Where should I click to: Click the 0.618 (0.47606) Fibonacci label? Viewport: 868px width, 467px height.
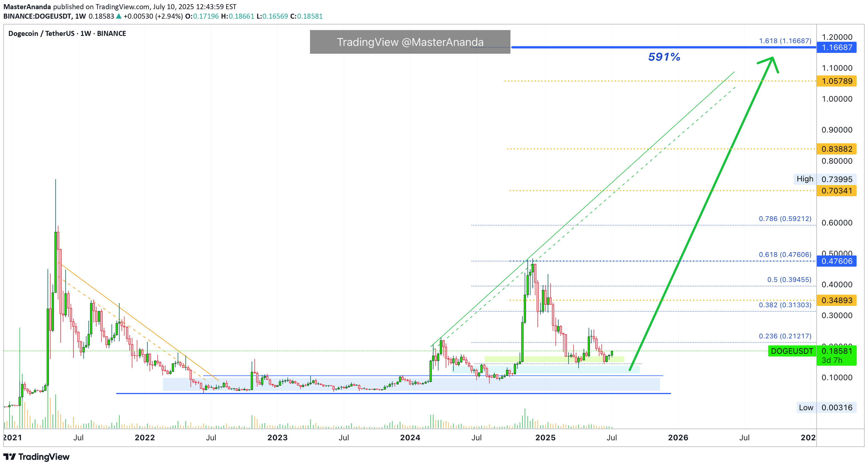(785, 255)
